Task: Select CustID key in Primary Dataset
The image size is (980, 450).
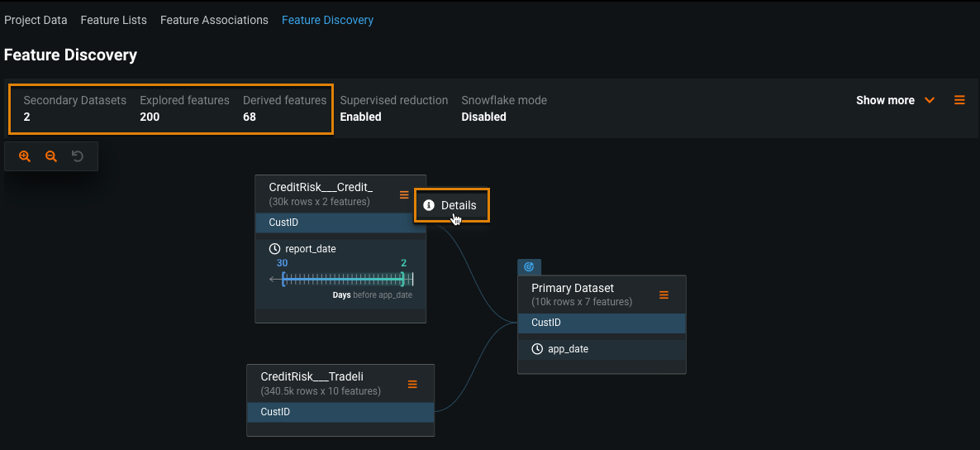Action: [x=601, y=323]
